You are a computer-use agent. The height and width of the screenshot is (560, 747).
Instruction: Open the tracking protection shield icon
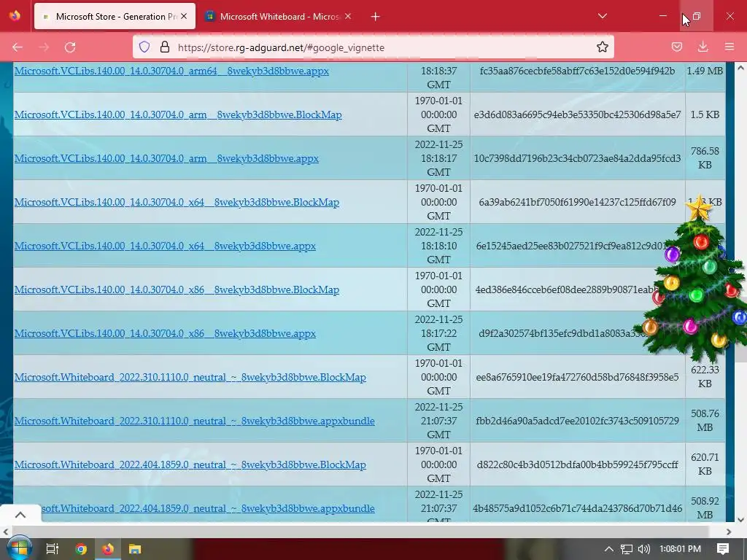pyautogui.click(x=144, y=47)
